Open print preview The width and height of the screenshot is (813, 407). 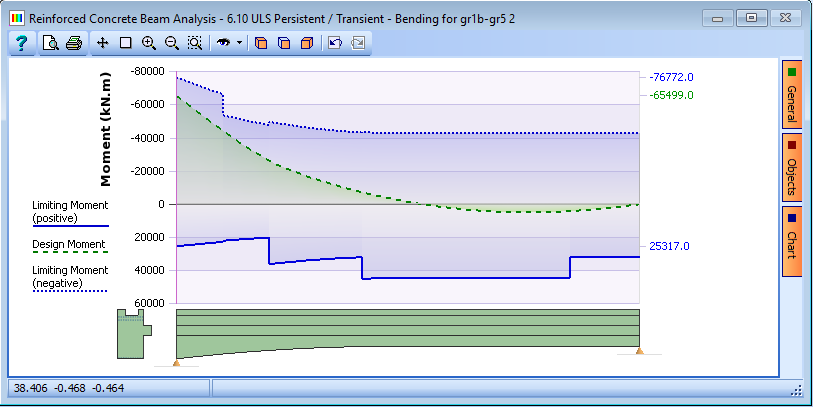pos(51,43)
